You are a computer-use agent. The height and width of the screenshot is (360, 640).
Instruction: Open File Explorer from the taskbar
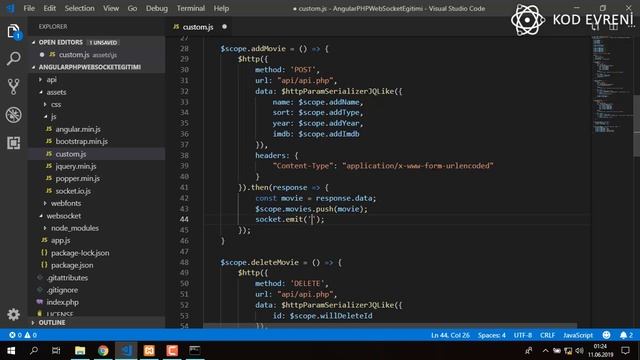click(80, 351)
